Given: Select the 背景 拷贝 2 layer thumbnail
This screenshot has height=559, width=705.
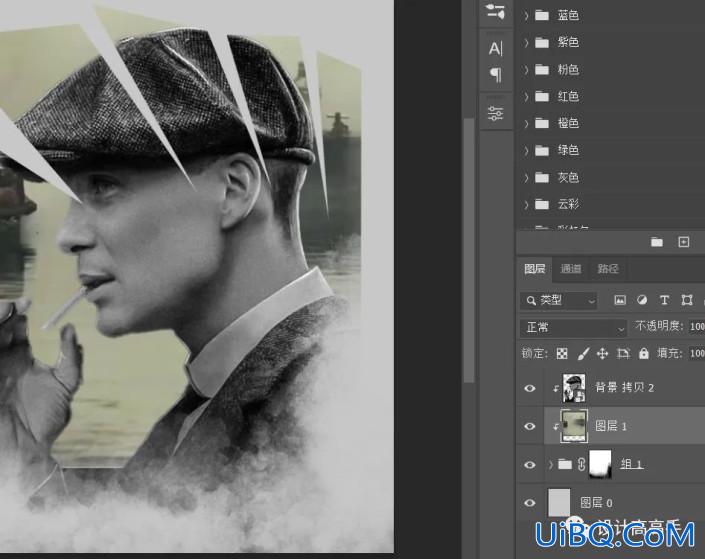Looking at the screenshot, I should coord(574,388).
